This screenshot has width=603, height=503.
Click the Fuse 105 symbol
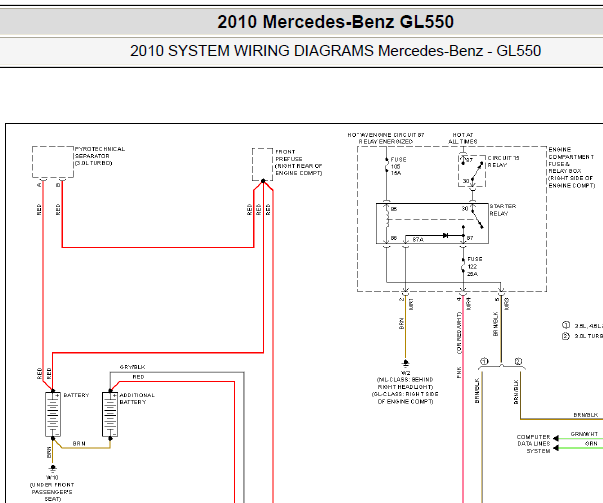386,167
